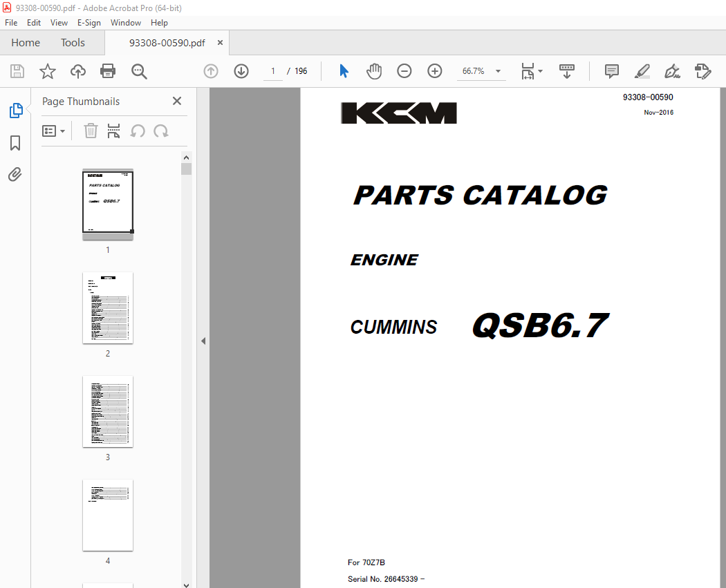726x588 pixels.
Task: Expand fit page options dropdown arrow
Action: [x=540, y=71]
